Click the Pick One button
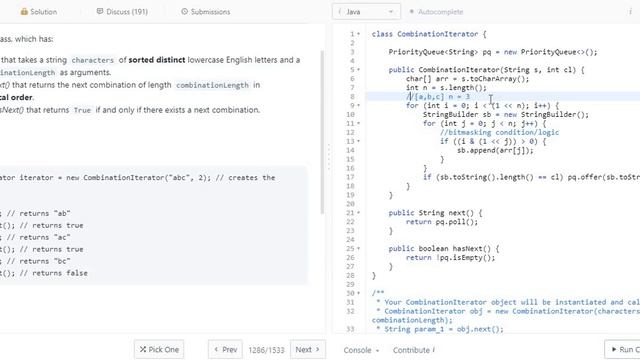Viewport: 640px width, 360px height. (x=159, y=349)
